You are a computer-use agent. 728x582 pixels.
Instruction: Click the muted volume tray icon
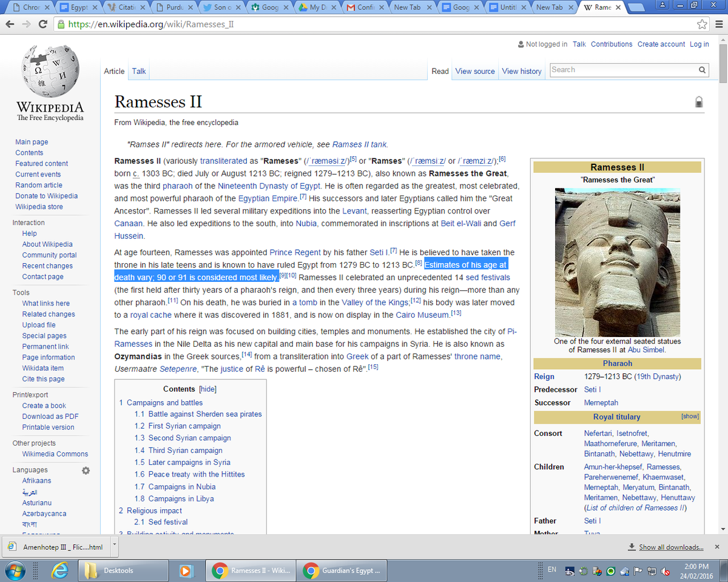coord(666,571)
